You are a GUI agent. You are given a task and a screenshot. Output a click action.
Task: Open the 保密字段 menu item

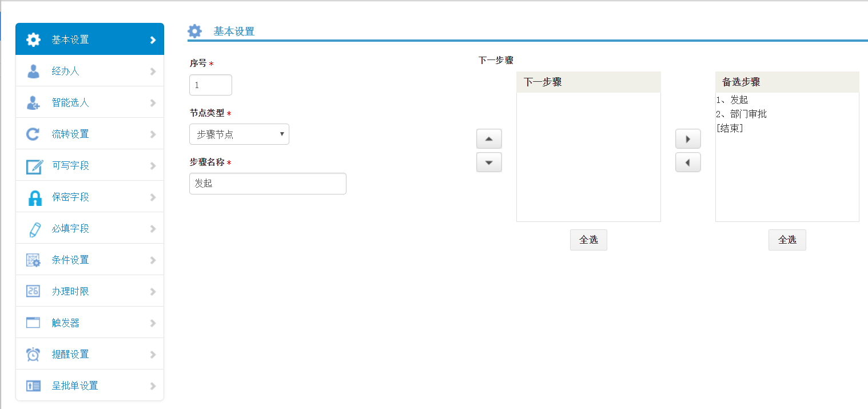pos(90,197)
